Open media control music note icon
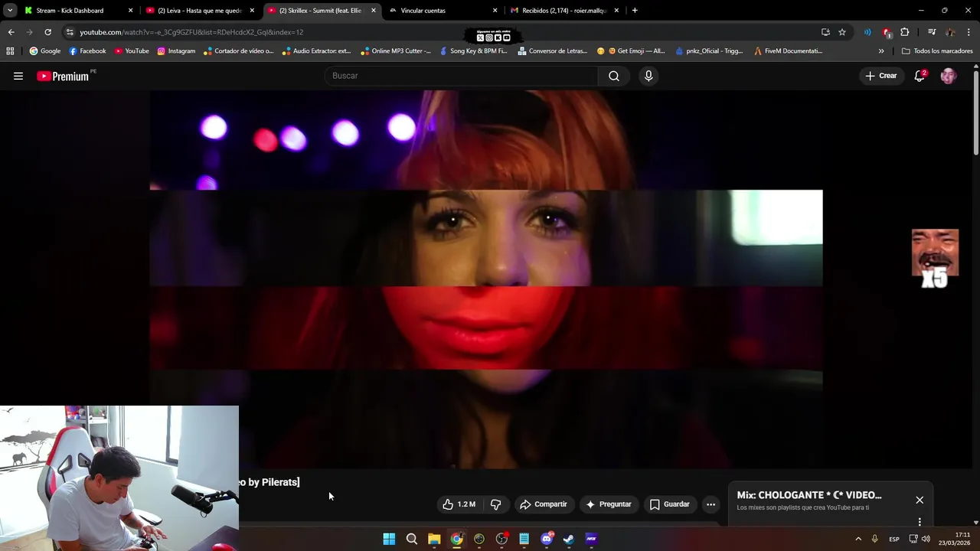980x551 pixels. (932, 32)
